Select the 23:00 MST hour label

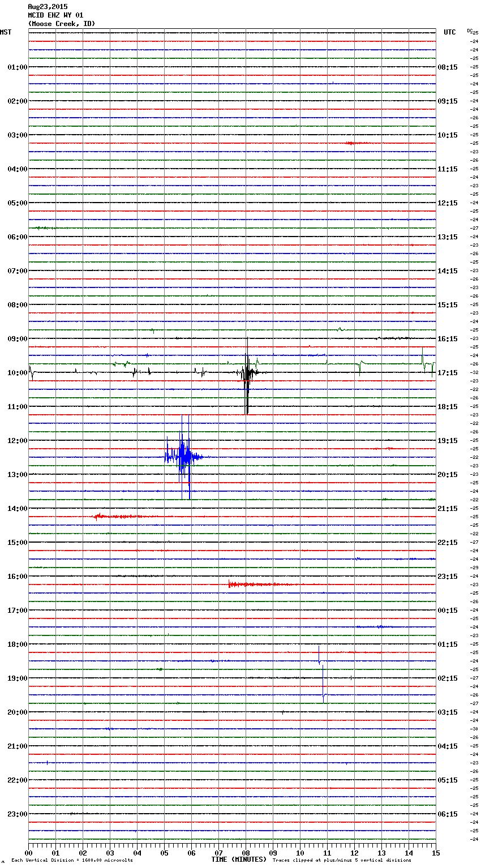17,814
